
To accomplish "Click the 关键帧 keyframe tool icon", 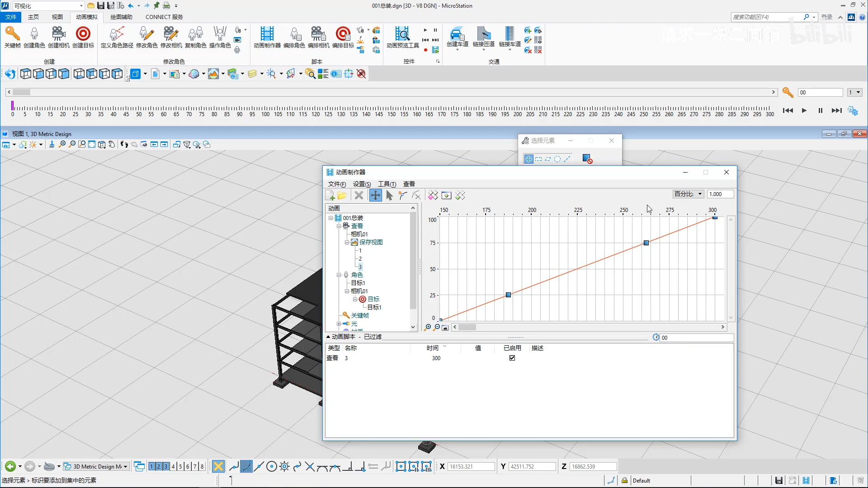I will point(12,34).
